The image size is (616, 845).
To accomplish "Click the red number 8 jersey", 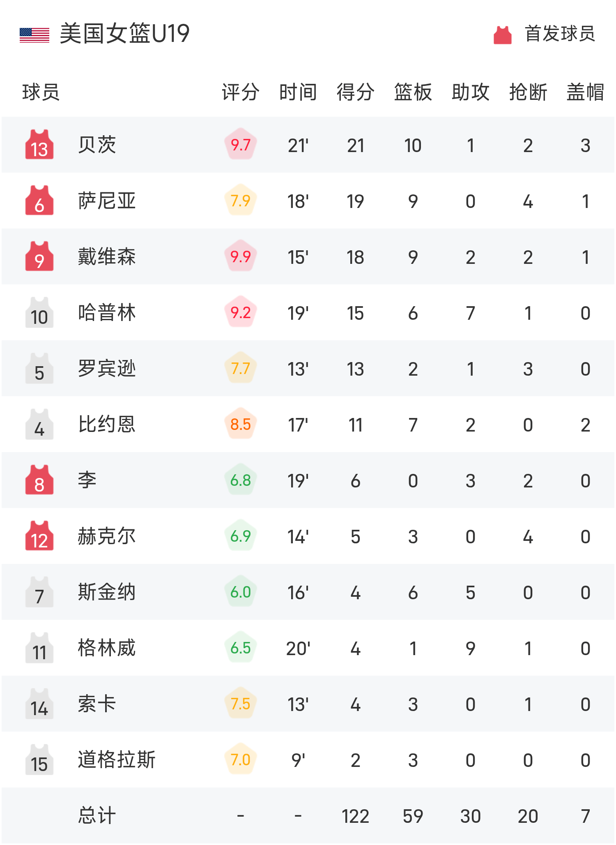I will click(39, 480).
